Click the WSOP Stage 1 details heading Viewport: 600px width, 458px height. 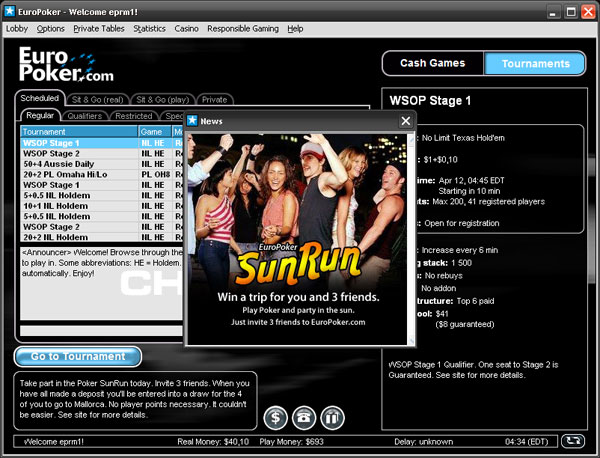tap(430, 101)
